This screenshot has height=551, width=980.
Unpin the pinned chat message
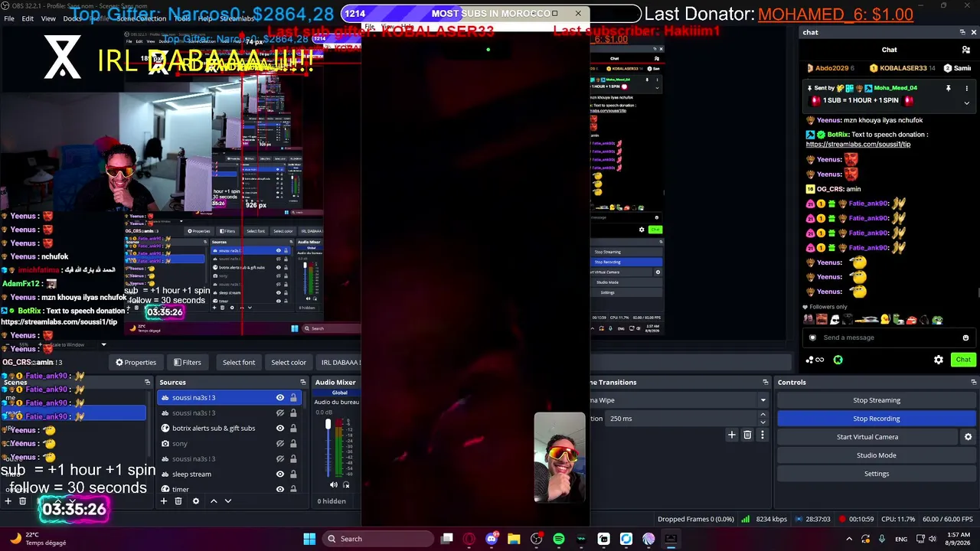point(948,88)
